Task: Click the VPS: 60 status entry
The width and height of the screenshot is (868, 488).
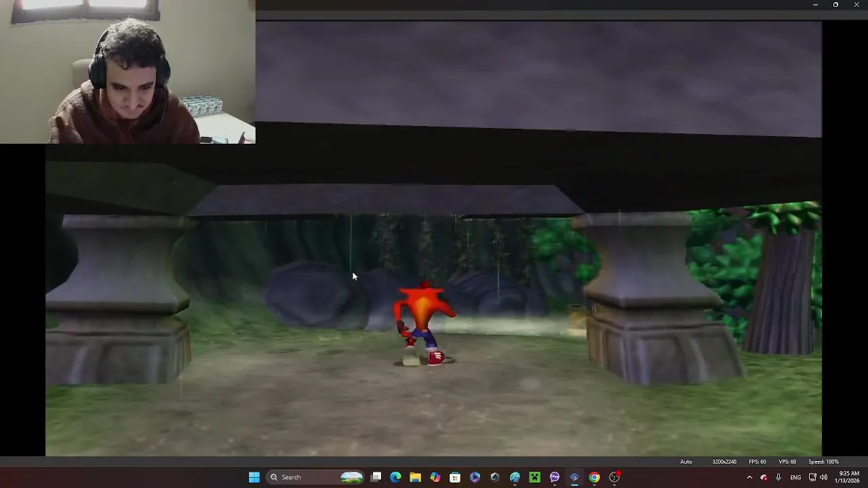Action: coord(787,462)
